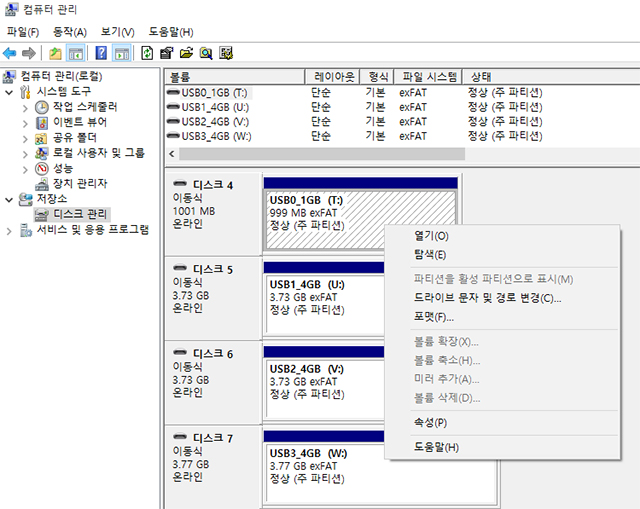Screen dimensions: 640x509
Task: Expand the 로컬 사용자 및 그룹 node
Action: coord(25,154)
